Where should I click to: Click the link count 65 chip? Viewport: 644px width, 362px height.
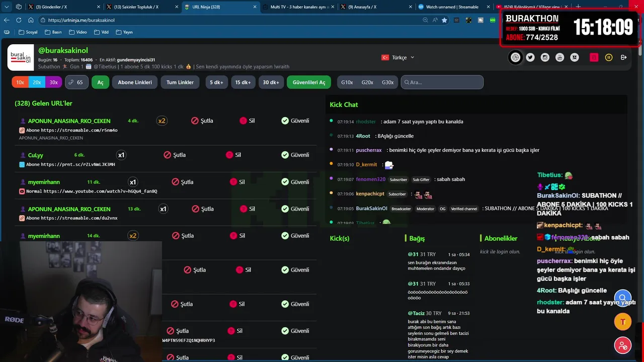(77, 82)
